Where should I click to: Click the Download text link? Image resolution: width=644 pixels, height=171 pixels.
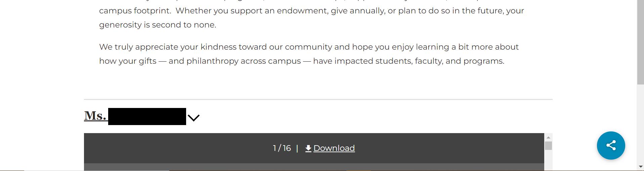click(334, 148)
